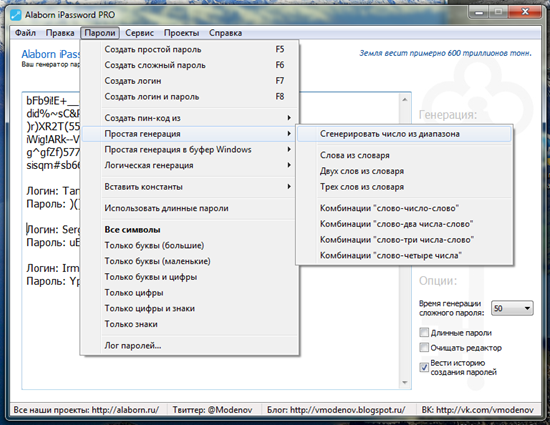Choose Комбинации "слово-три числа-слово"
Image resolution: width=550 pixels, height=425 pixels.
(x=404, y=240)
